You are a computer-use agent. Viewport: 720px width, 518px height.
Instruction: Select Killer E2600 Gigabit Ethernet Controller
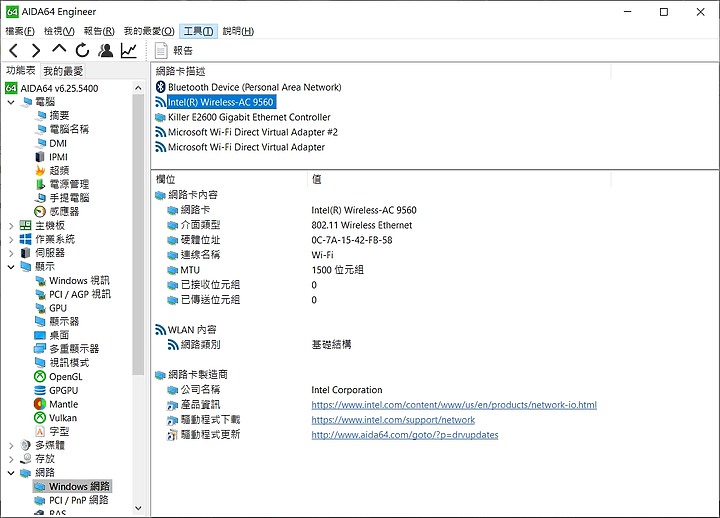pyautogui.click(x=249, y=117)
